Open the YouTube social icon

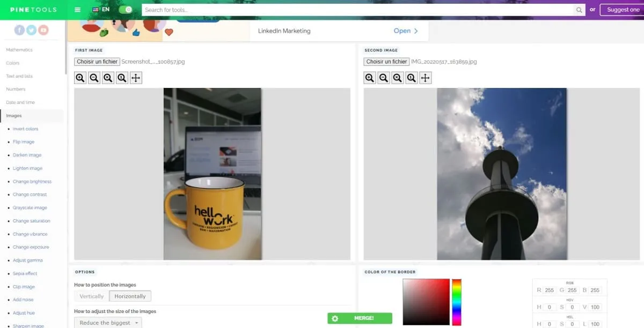pos(43,30)
